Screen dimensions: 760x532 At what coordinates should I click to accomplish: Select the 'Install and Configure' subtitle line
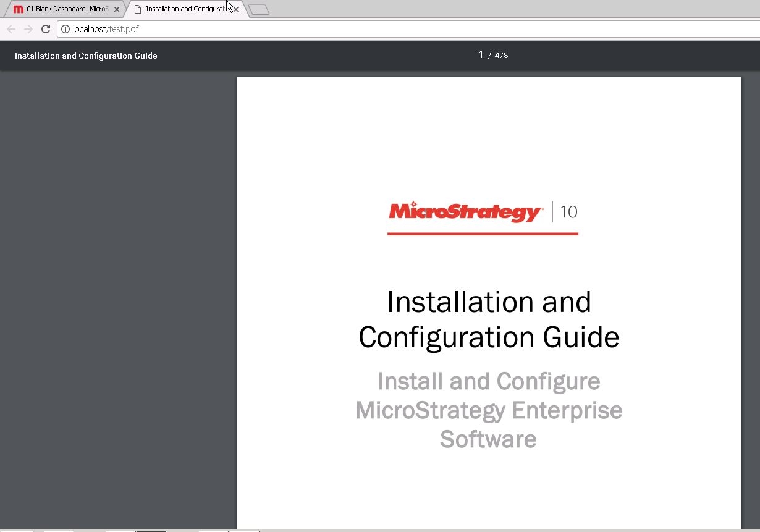click(489, 381)
